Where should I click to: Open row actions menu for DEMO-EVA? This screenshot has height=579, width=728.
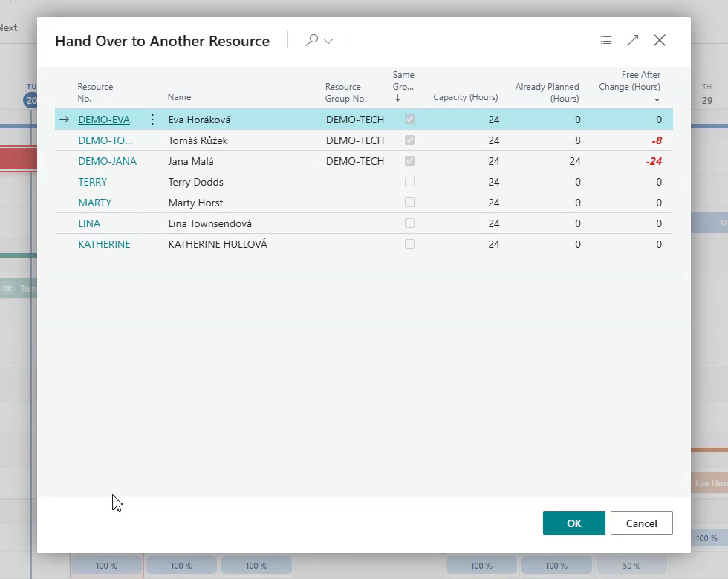(x=152, y=120)
